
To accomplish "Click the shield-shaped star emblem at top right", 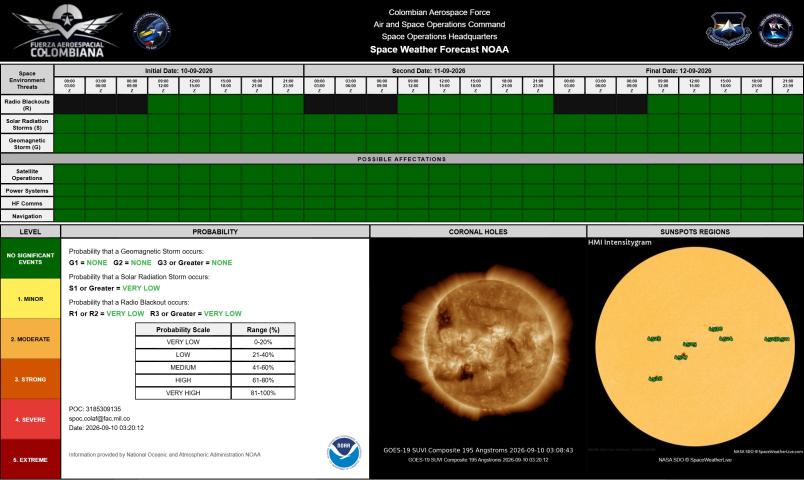I will tap(728, 31).
